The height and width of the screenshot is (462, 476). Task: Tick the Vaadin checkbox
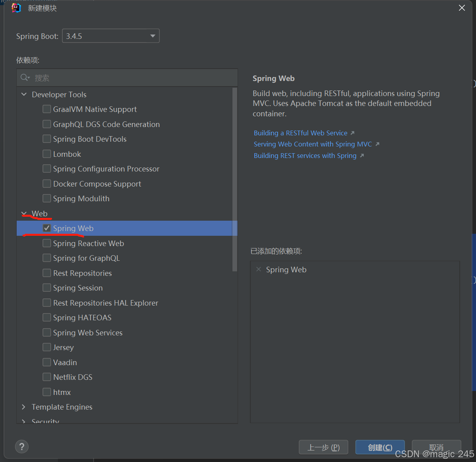[x=47, y=362]
